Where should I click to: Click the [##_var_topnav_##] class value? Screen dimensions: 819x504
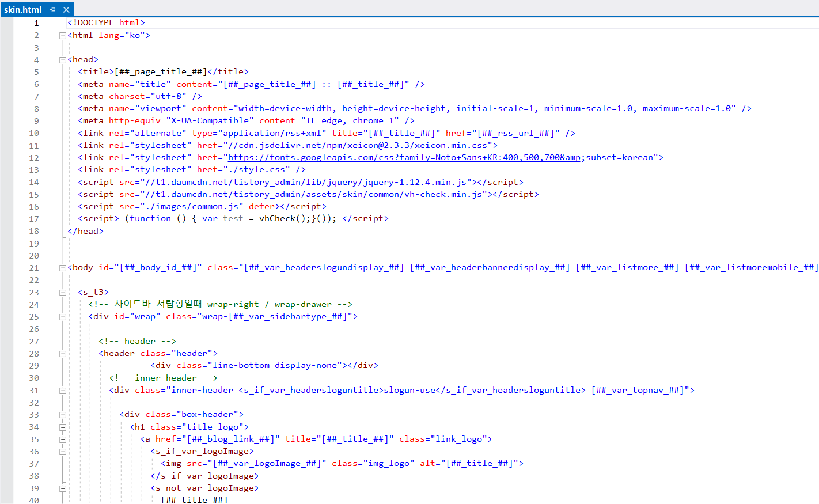point(638,390)
